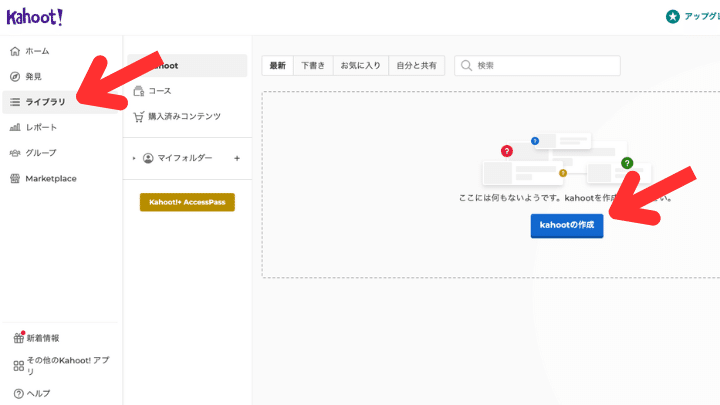Select マイフォルダー in the library panel
720x405 pixels.
click(185, 158)
